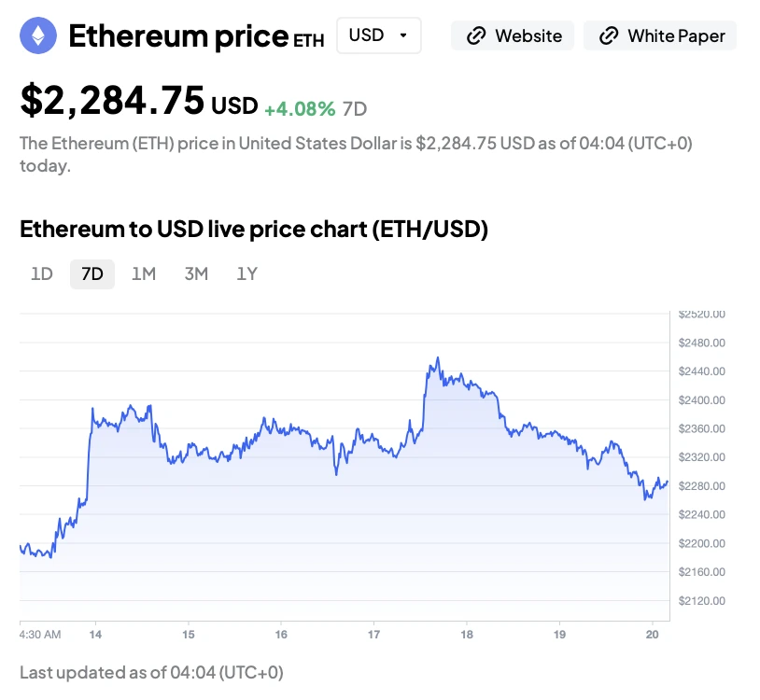760x700 pixels.
Task: Click the 4:30 AM label on the chart axis
Action: tap(39, 635)
